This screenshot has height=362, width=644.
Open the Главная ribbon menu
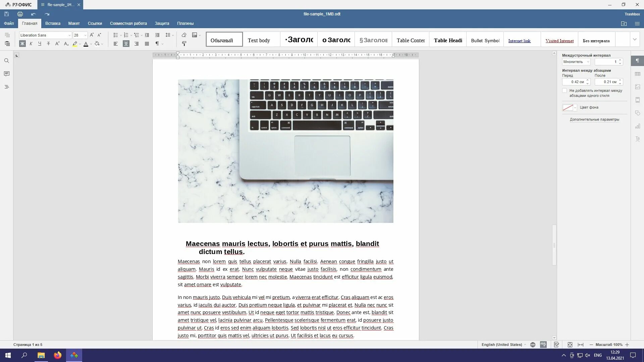pyautogui.click(x=30, y=23)
